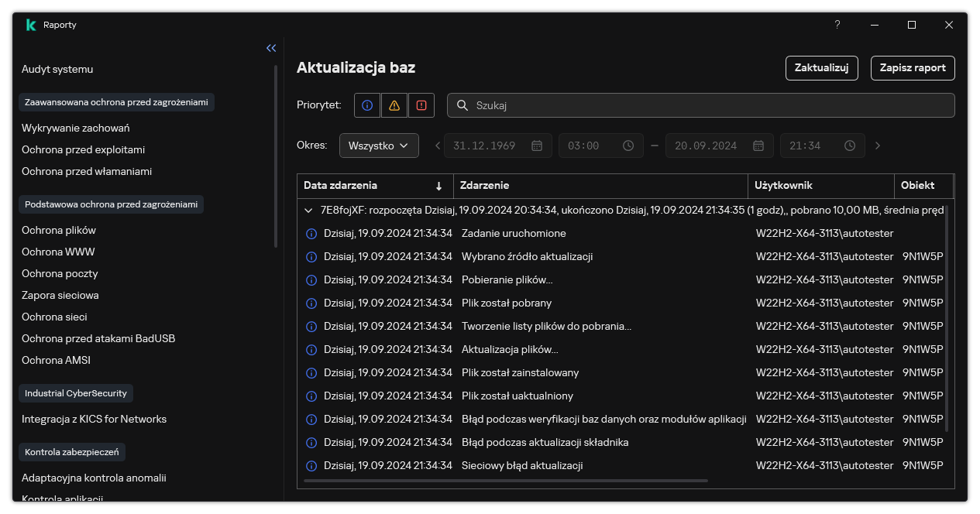Select Zapora sieciowa in the sidebar
Viewport: 980px width, 514px height.
[60, 295]
